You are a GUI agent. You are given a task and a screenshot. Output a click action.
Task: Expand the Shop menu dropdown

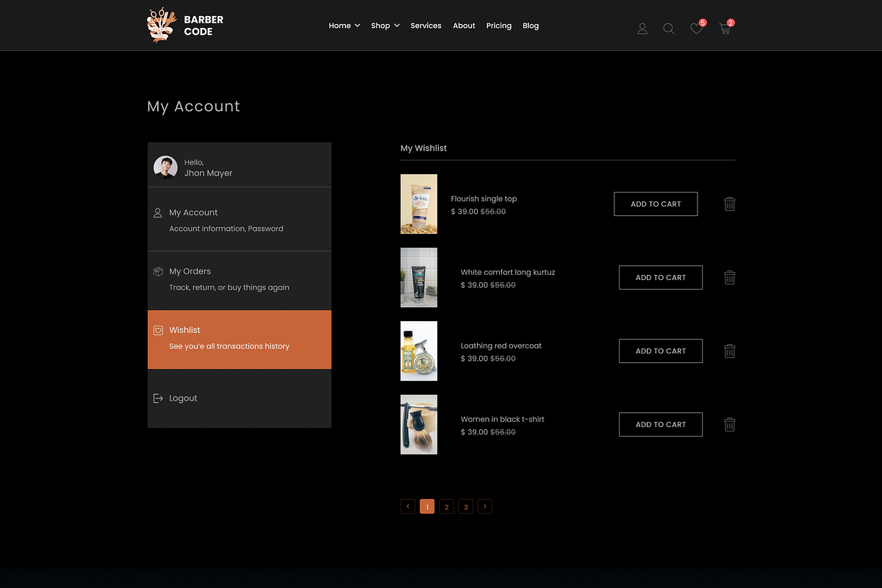(385, 26)
